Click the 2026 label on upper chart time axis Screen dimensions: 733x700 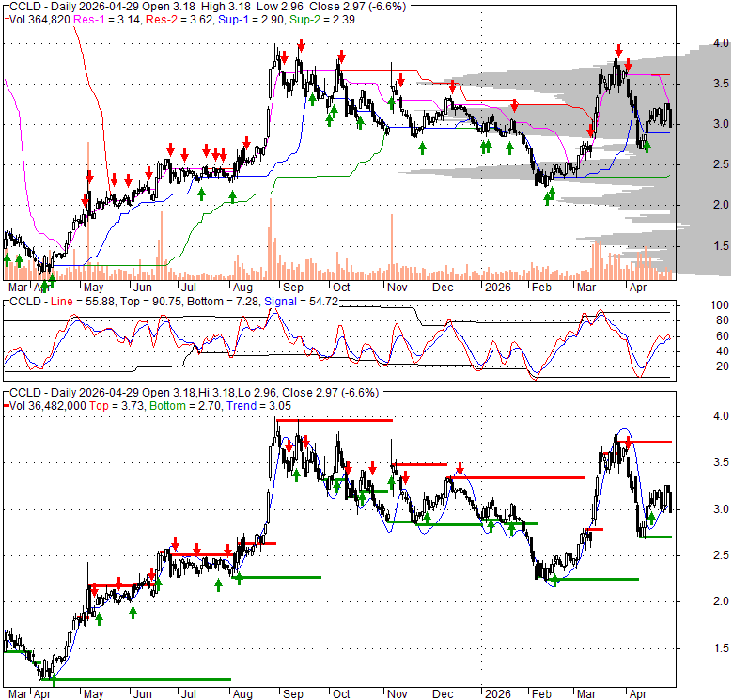[x=498, y=287]
